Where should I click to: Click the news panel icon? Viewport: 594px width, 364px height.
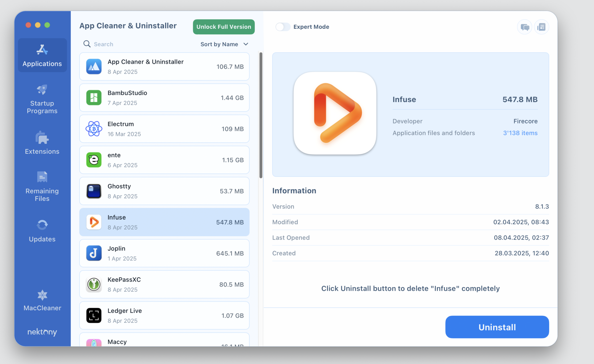click(x=541, y=27)
